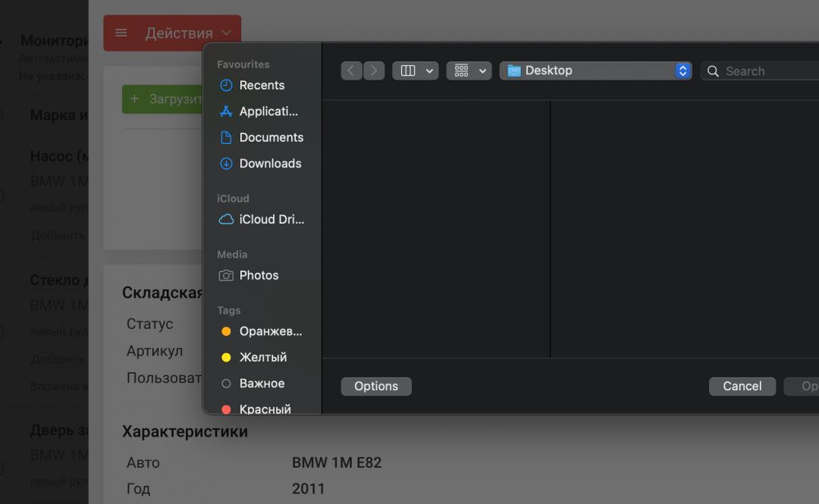The image size is (819, 504).
Task: Click the Options button
Action: coord(376,386)
